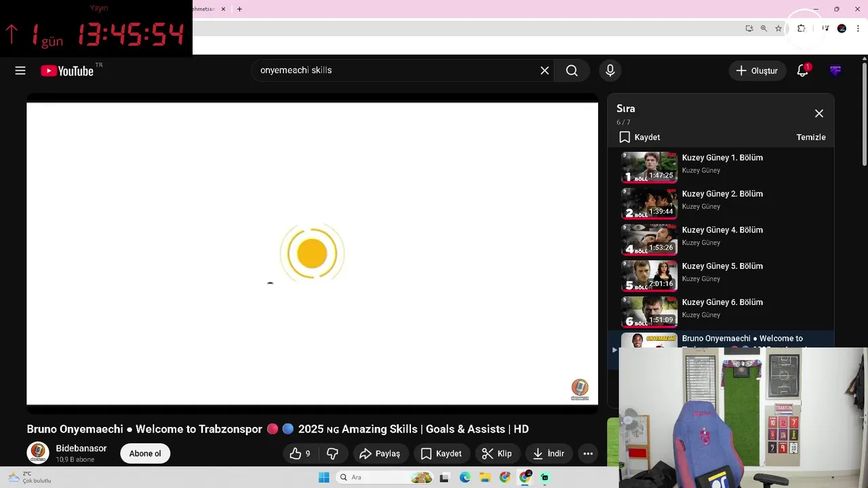
Task: Open Chrome extensions puzzle icon
Action: point(802,28)
